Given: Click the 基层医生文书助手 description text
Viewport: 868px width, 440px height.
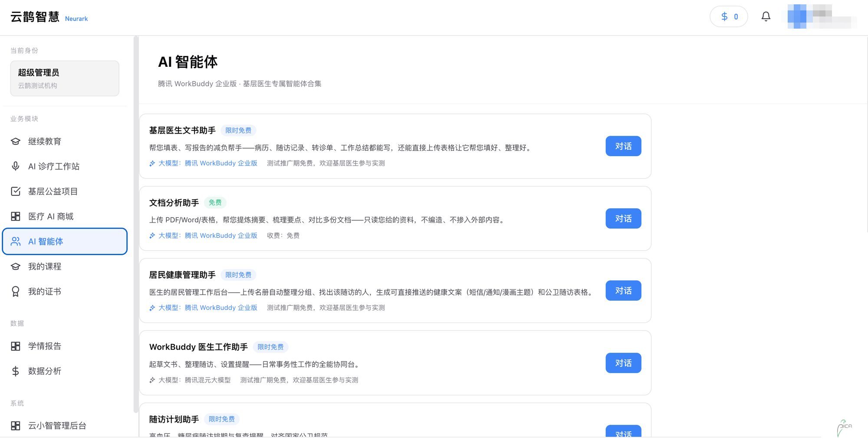Looking at the screenshot, I should coord(341,148).
